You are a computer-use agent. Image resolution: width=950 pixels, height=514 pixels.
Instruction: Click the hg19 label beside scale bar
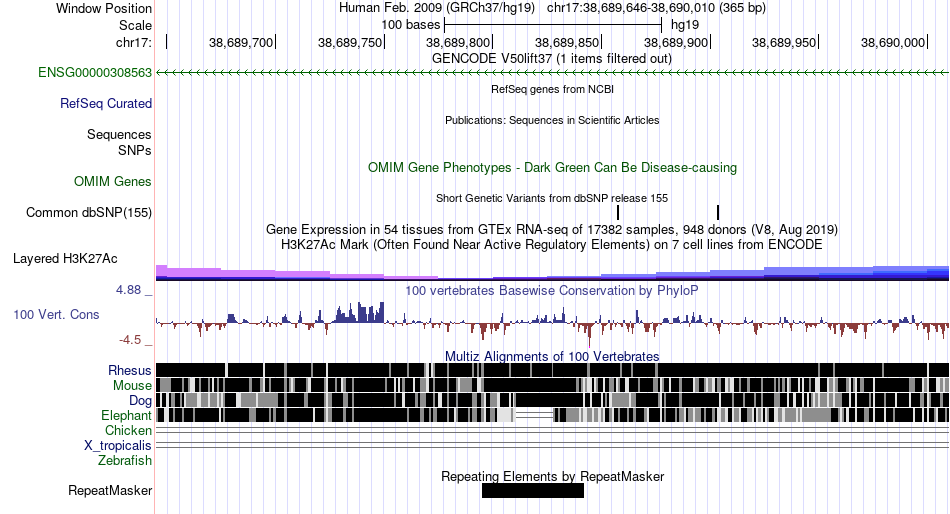(x=685, y=25)
